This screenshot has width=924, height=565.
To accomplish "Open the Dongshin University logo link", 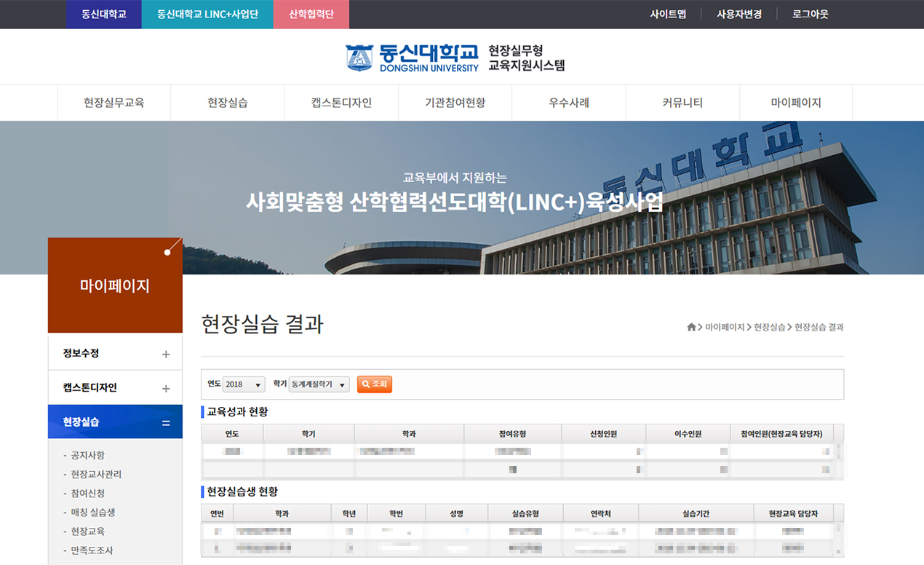I will click(413, 58).
